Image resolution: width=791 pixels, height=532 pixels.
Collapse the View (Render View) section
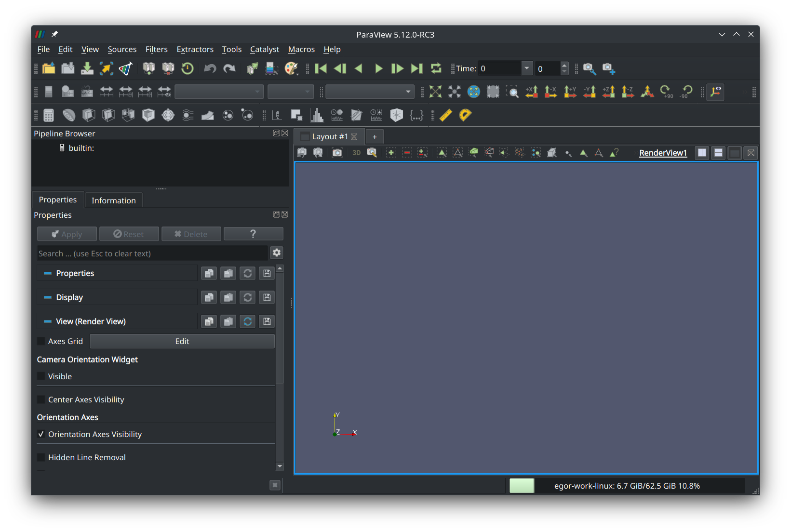point(48,321)
